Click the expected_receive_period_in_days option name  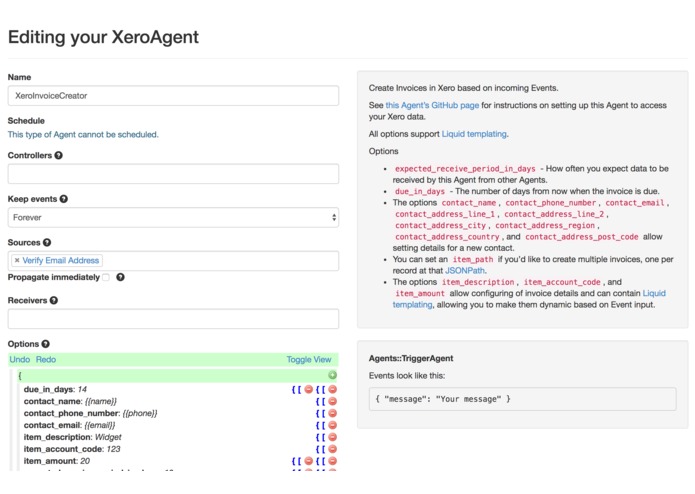coord(465,169)
